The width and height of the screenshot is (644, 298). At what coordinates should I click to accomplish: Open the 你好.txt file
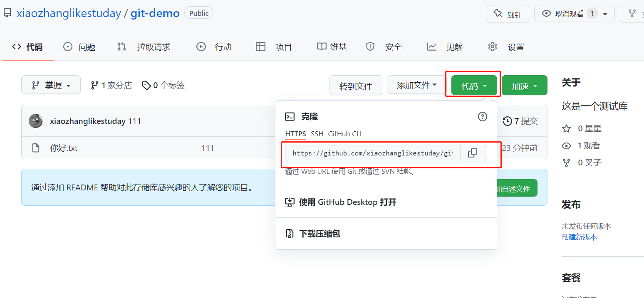click(64, 148)
